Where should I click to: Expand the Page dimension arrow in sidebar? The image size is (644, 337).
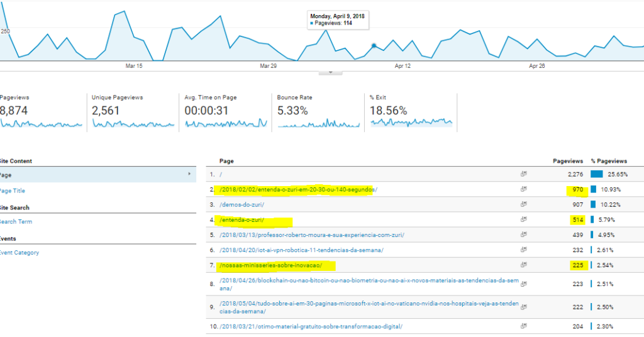click(x=189, y=175)
